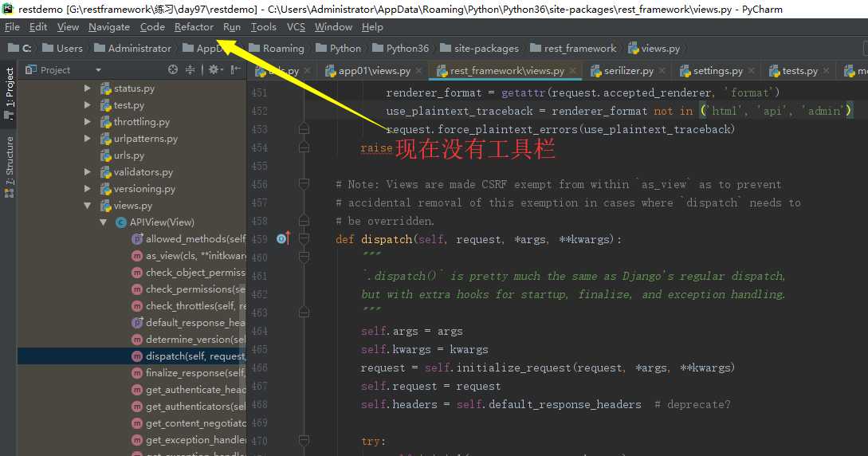Open the Navigate menu
The image size is (868, 456).
tap(109, 27)
